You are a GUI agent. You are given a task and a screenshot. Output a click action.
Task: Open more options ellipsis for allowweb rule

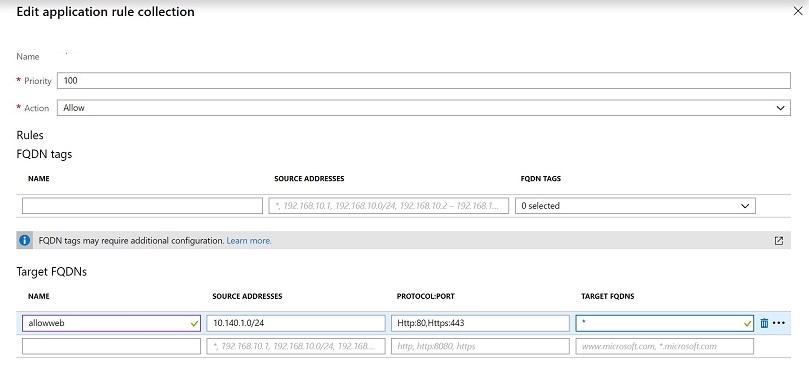[779, 324]
